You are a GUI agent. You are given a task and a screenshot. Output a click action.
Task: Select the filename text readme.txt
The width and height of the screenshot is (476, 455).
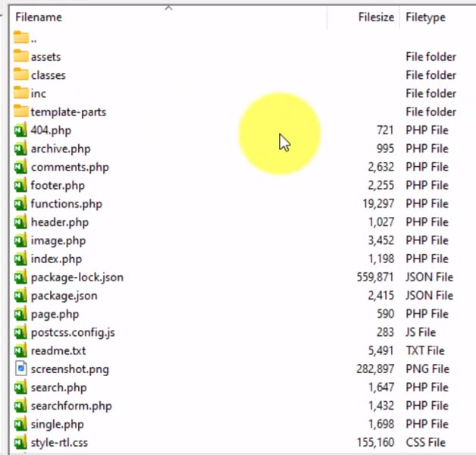[x=58, y=351]
